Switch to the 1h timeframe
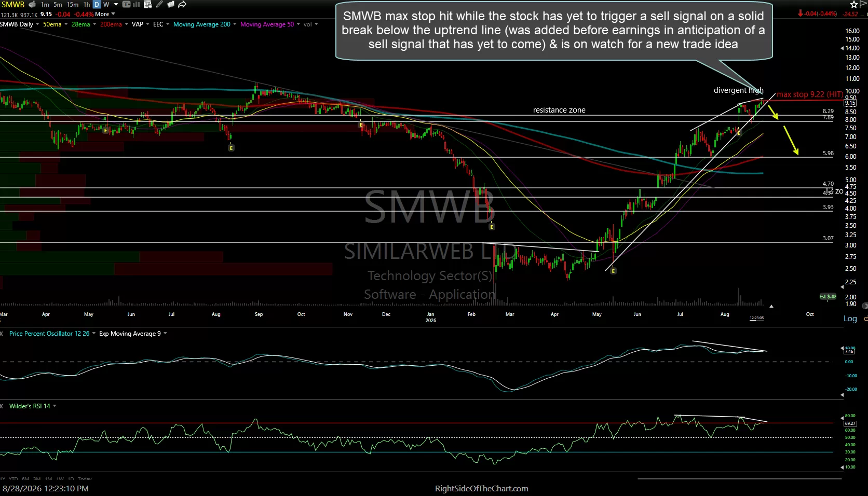The width and height of the screenshot is (868, 496). 87,4
